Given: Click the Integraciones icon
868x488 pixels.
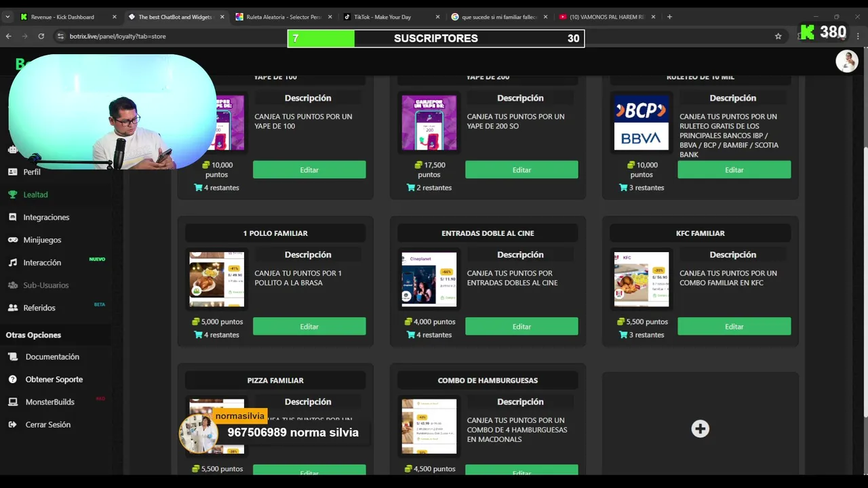Looking at the screenshot, I should [12, 217].
